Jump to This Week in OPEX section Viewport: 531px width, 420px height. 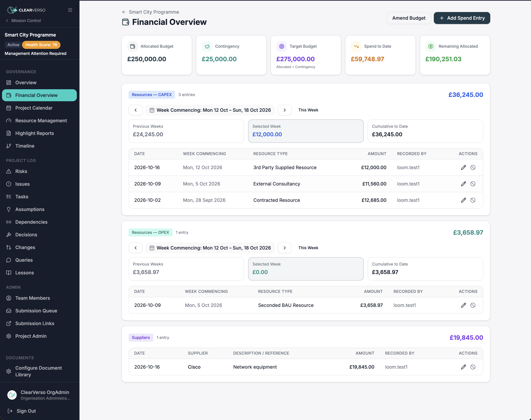click(x=308, y=248)
